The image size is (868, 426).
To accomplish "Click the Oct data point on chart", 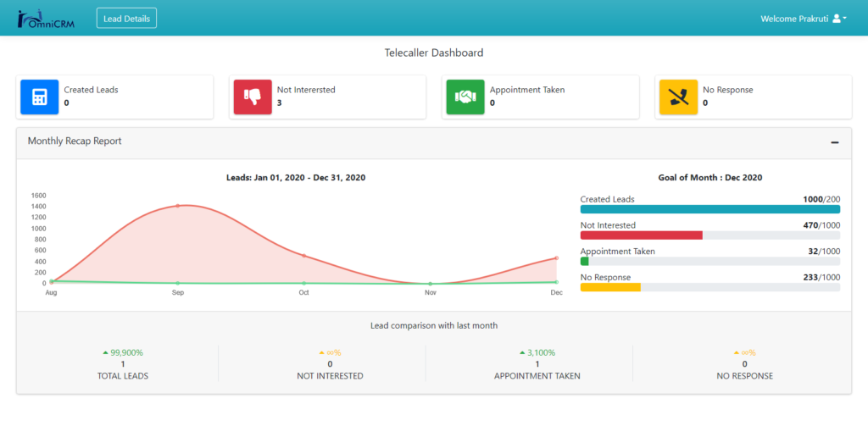I will coord(303,256).
